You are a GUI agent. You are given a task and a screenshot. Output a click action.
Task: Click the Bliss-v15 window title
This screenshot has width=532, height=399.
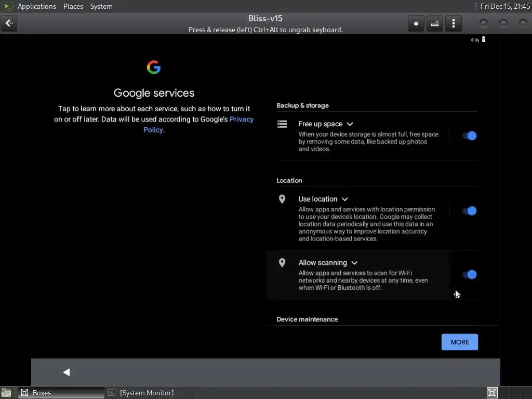tap(265, 18)
